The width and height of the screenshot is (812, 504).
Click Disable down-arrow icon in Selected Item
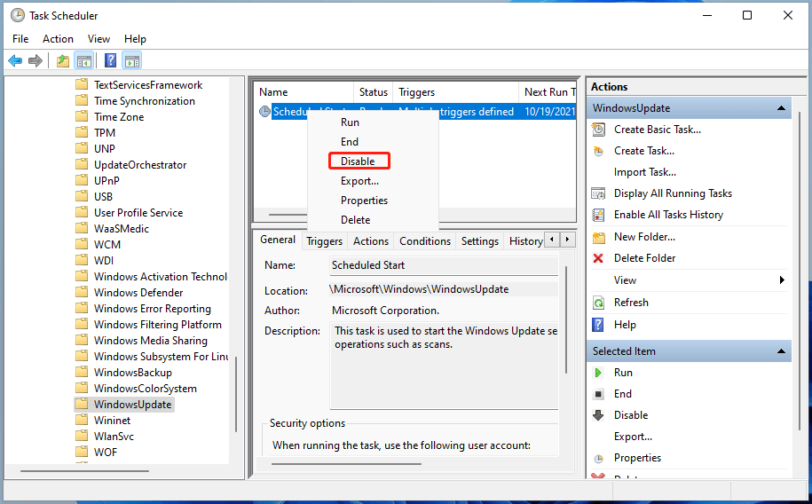[x=599, y=415]
